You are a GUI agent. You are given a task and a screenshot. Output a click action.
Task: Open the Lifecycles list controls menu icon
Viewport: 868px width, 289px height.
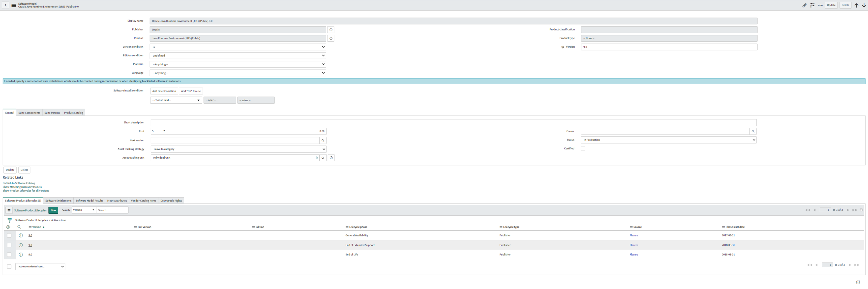pyautogui.click(x=9, y=210)
